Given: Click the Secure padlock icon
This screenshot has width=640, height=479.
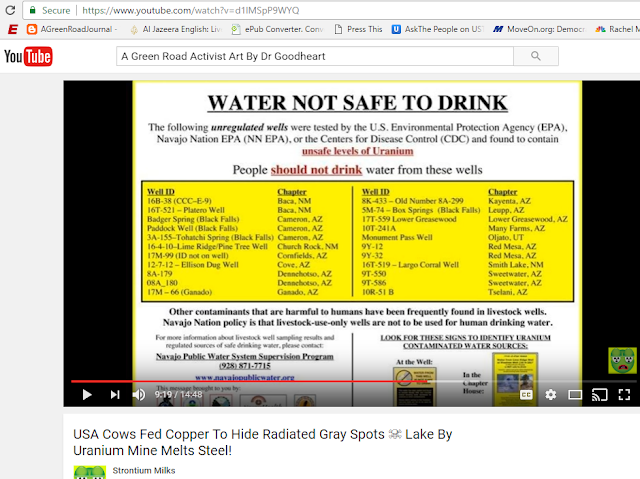Looking at the screenshot, I should [33, 10].
